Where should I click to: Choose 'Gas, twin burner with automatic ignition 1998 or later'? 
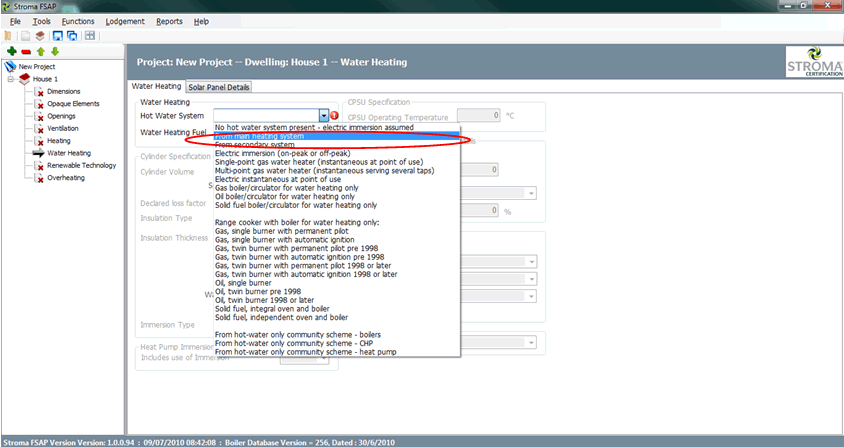click(x=337, y=274)
